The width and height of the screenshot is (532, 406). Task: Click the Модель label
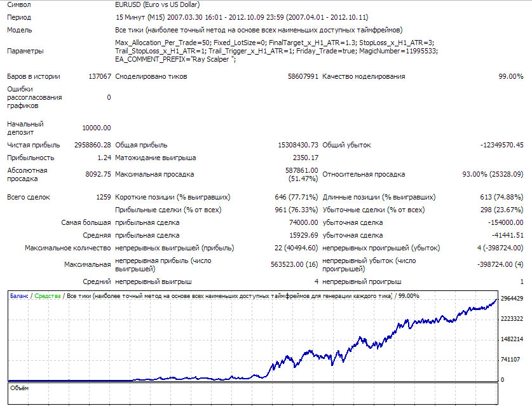19,30
